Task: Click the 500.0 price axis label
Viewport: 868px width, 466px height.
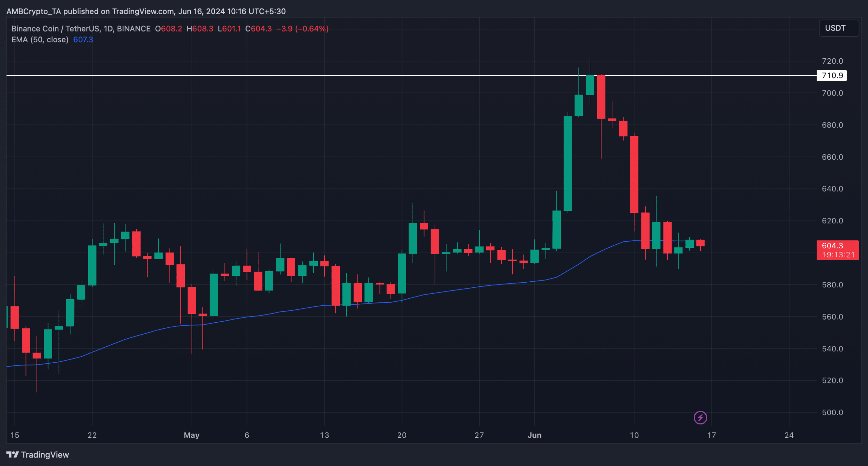Action: (832, 412)
